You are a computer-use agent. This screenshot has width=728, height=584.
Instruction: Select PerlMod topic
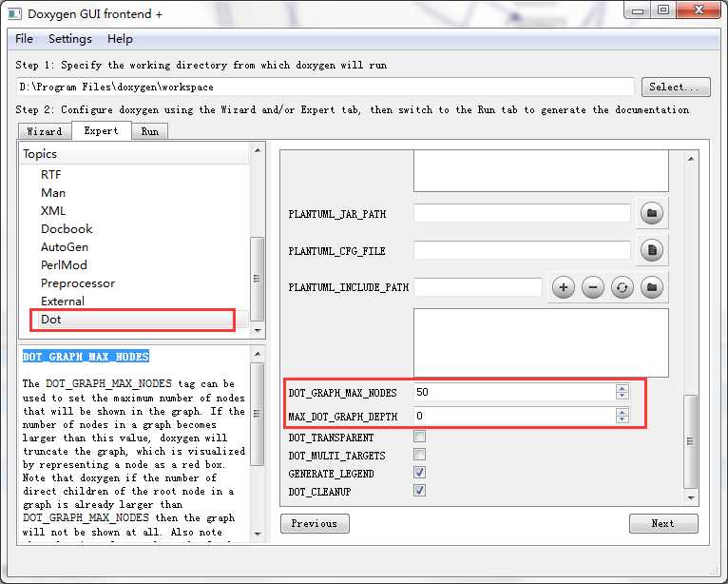(x=64, y=265)
